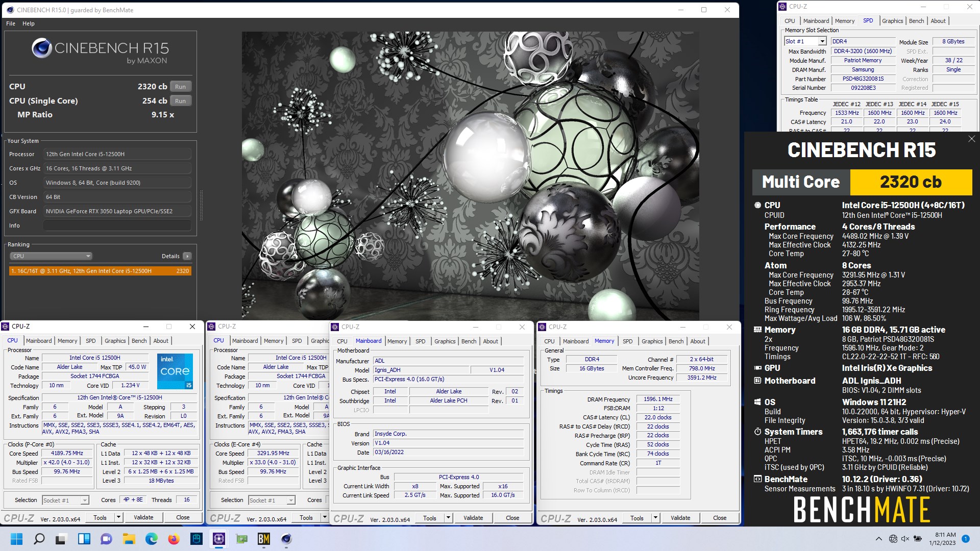Open Tools dropdown arrow in Memory CPU-Z window
This screenshot has height=551, width=980.
[x=655, y=518]
